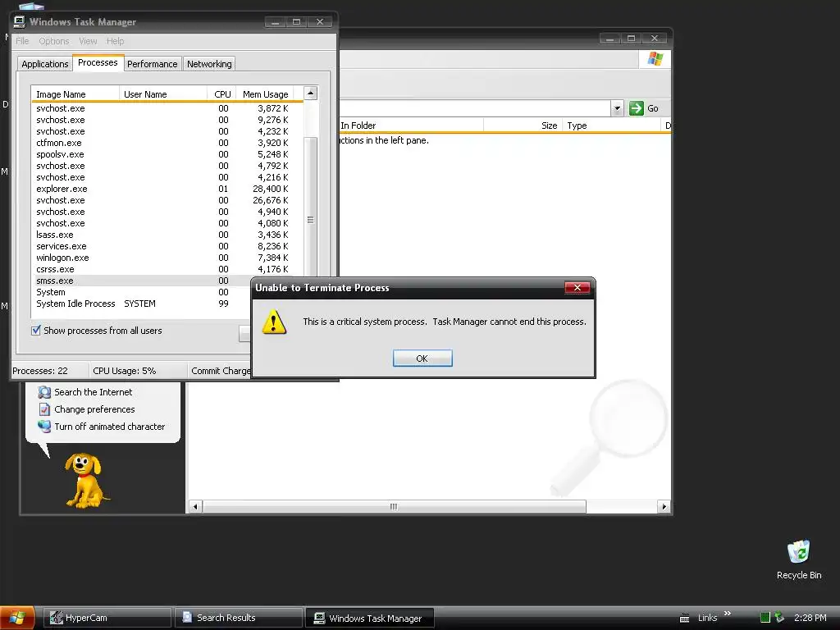Switch to the Applications tab

[x=45, y=64]
